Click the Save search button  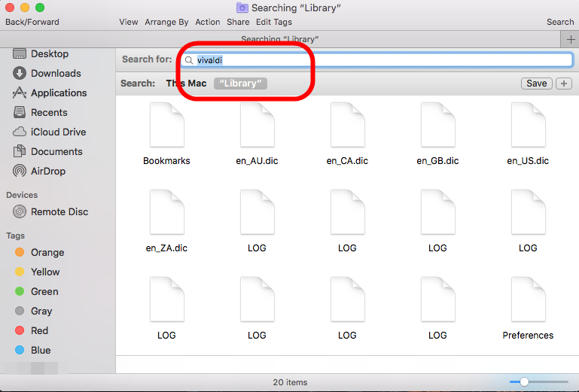pos(536,84)
